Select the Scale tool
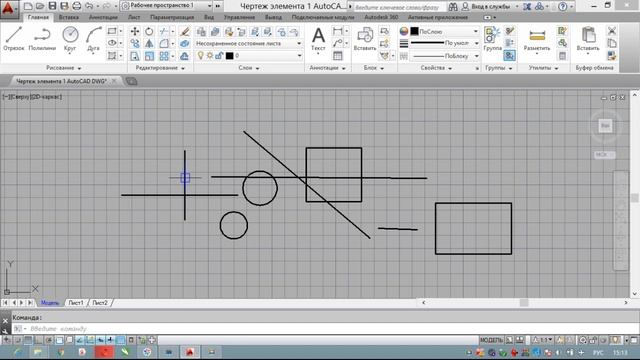Viewport: 640px width, 360px height. point(149,56)
